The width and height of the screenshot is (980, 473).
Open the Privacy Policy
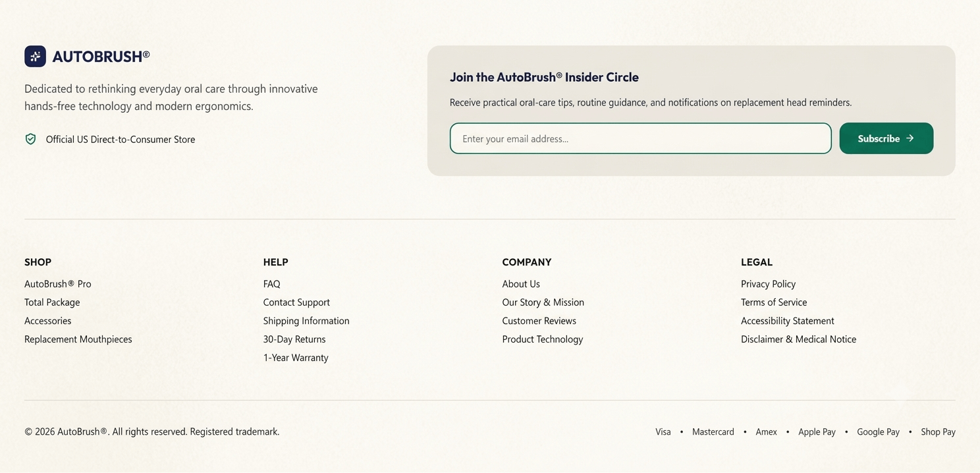coord(769,284)
